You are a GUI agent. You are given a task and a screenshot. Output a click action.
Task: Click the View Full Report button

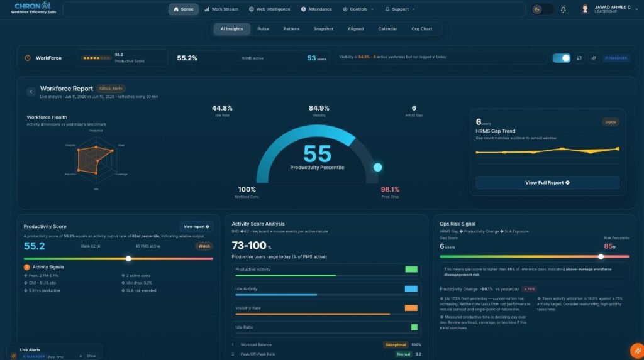(x=547, y=183)
